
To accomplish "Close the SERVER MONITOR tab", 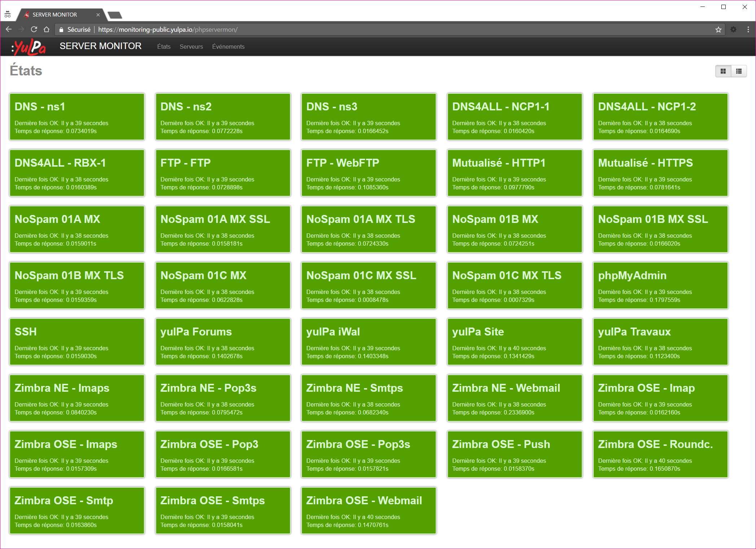I will (x=98, y=15).
